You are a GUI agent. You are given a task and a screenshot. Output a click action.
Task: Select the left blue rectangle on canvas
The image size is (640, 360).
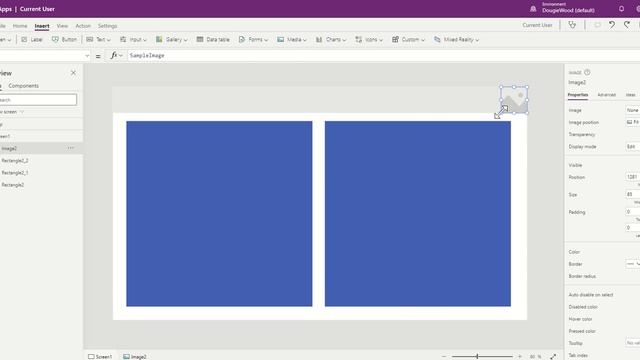pos(219,213)
